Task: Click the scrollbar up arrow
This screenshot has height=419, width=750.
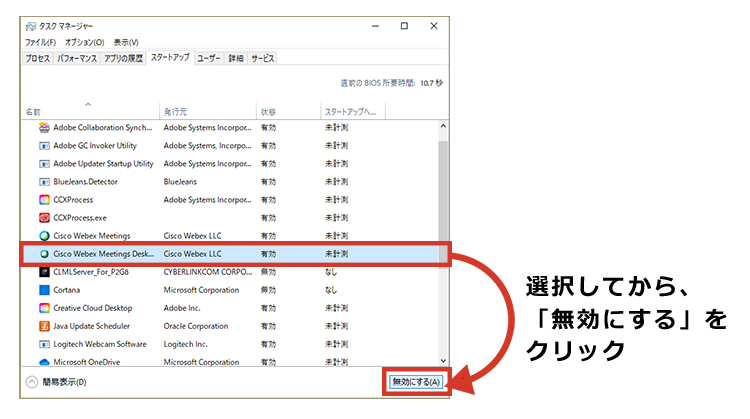Action: (x=443, y=126)
